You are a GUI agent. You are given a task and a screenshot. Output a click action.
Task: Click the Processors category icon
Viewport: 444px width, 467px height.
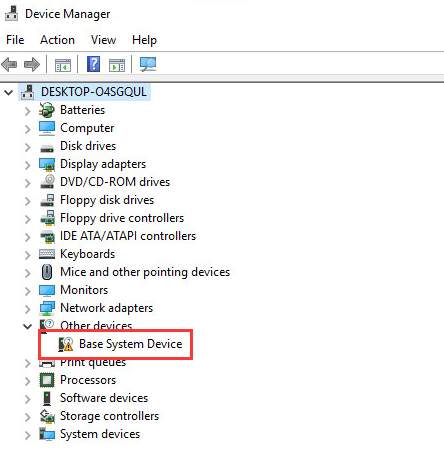click(47, 380)
